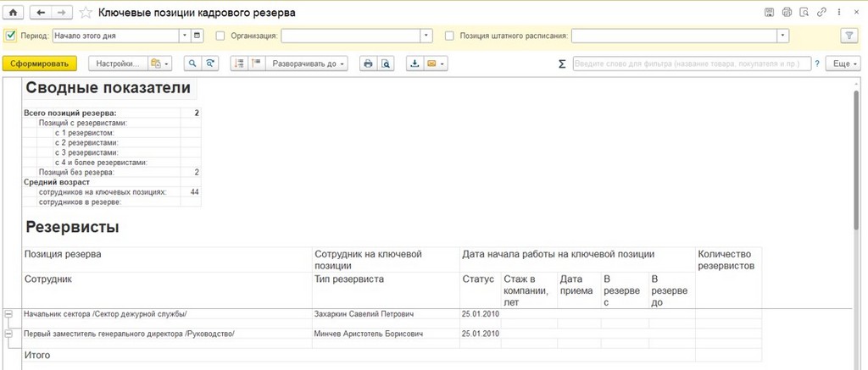The image size is (868, 370).
Task: Open the Настройки... button
Action: (117, 64)
